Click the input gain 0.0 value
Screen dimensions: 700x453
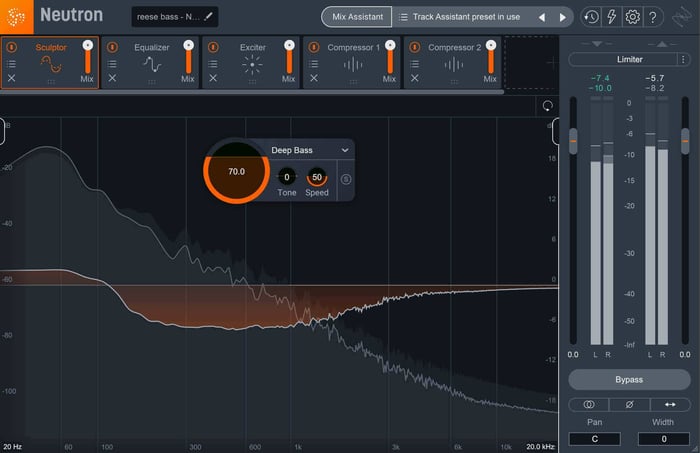(573, 355)
